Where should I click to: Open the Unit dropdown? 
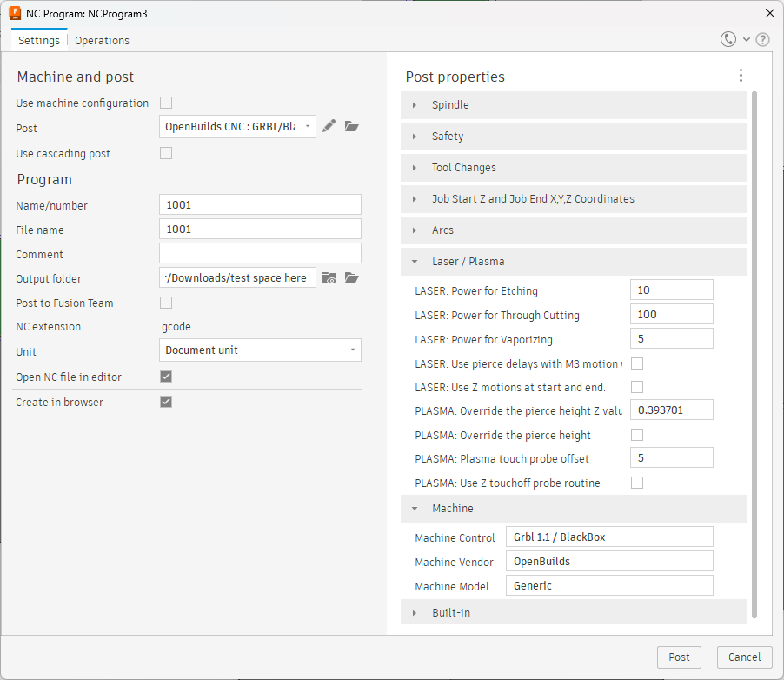[260, 350]
